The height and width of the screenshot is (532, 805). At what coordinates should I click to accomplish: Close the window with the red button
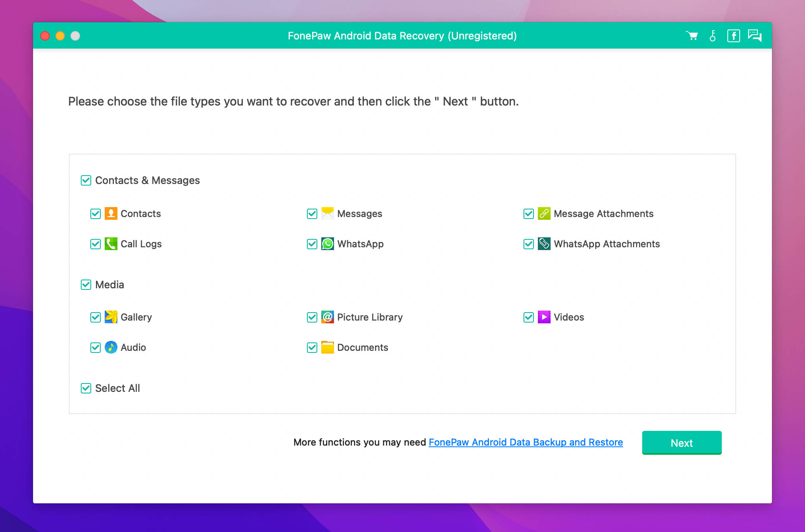45,36
